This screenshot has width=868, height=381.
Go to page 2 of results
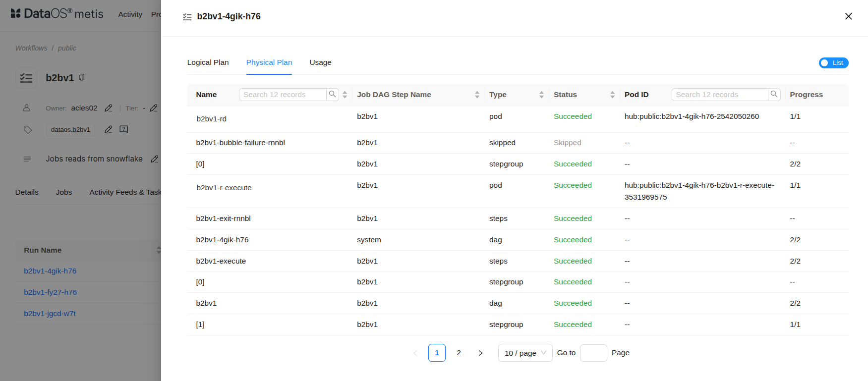pos(459,353)
